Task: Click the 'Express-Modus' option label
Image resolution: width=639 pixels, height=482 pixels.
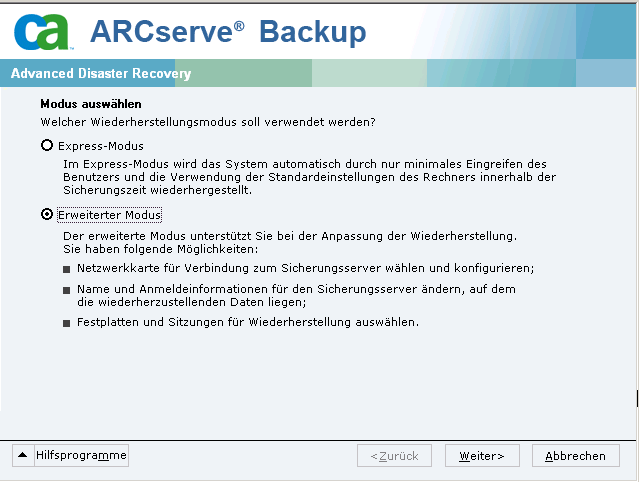Action: [100, 146]
